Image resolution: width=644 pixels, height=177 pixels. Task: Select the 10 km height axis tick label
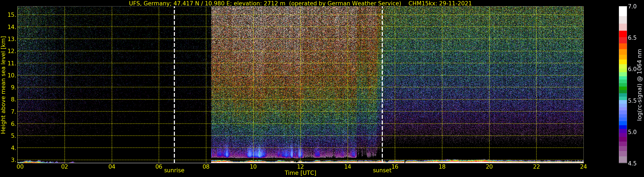coord(12,75)
